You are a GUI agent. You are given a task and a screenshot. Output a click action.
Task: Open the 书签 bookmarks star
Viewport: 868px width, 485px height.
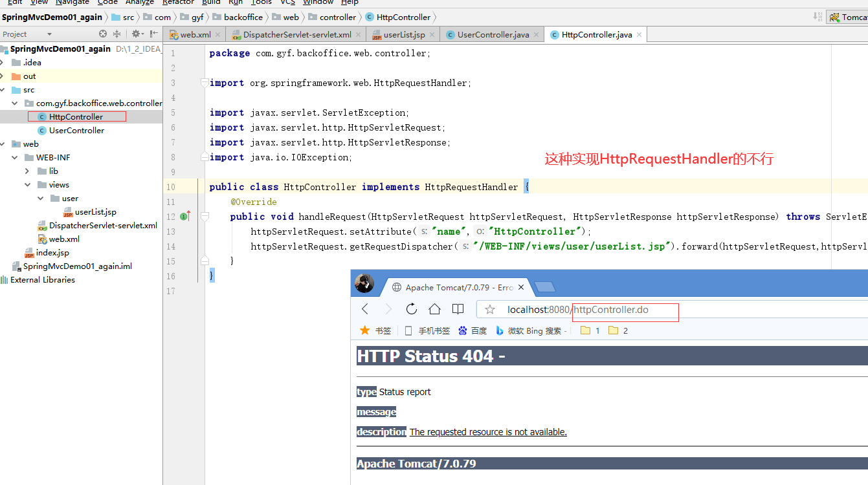coord(375,330)
